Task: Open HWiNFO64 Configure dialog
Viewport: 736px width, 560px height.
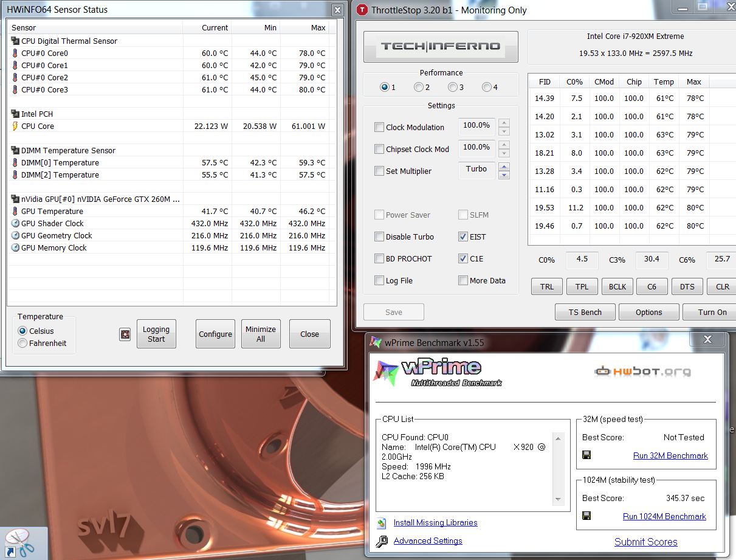Action: pos(215,334)
